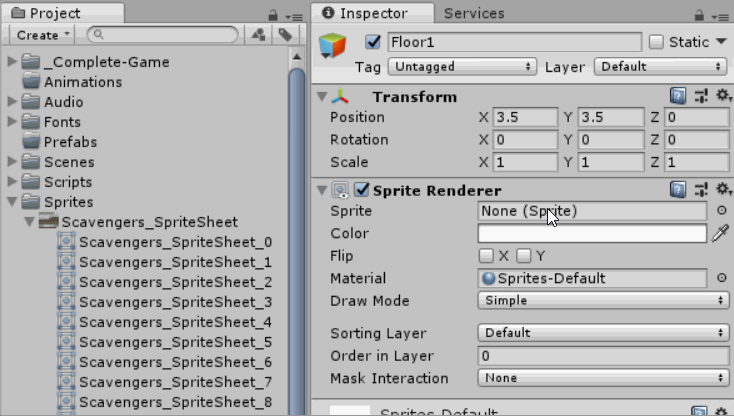Switch to the Project tab
Screen dimensions: 734x416
(63, 13)
